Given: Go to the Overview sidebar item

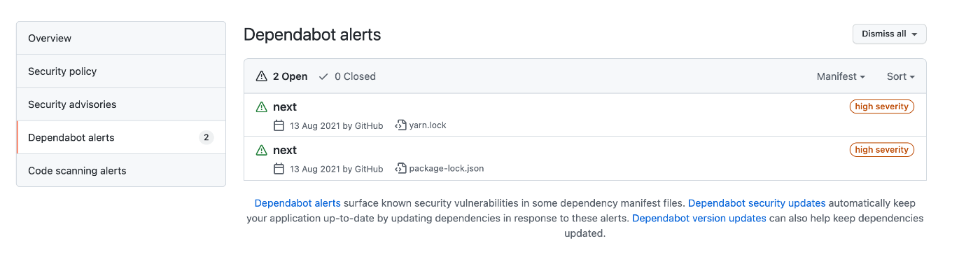Looking at the screenshot, I should click(121, 38).
